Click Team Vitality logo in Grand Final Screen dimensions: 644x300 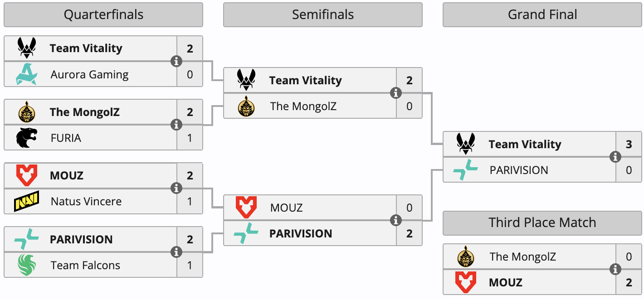click(466, 144)
